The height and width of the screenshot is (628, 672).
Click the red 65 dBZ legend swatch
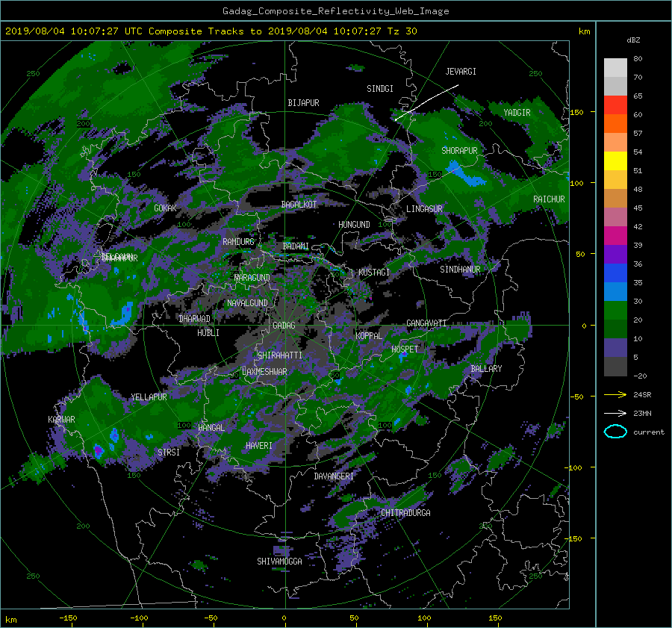pos(615,105)
